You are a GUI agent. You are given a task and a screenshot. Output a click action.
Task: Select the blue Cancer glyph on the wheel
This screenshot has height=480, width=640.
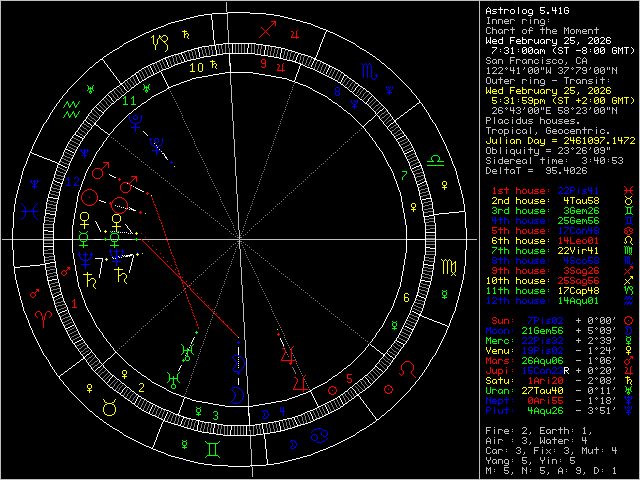click(320, 435)
